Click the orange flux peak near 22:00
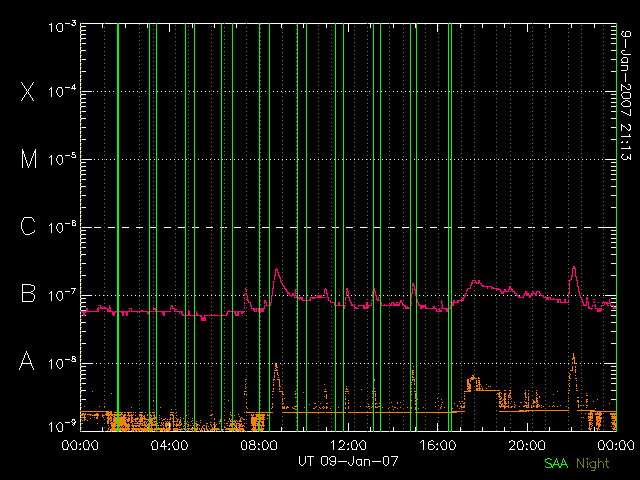Image resolution: width=640 pixels, height=480 pixels. pyautogui.click(x=573, y=356)
